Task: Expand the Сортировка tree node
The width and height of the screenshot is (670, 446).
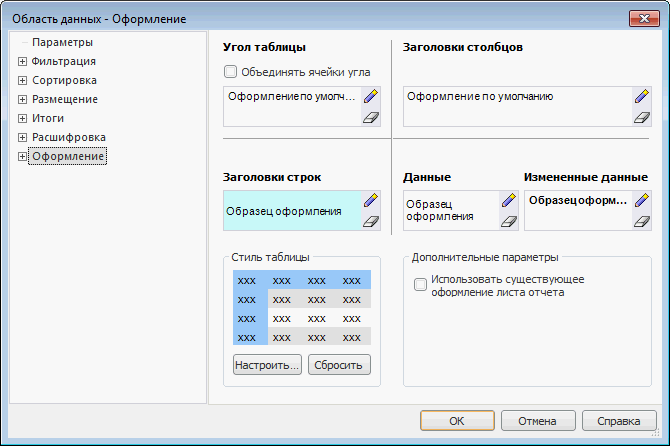Action: [x=22, y=81]
